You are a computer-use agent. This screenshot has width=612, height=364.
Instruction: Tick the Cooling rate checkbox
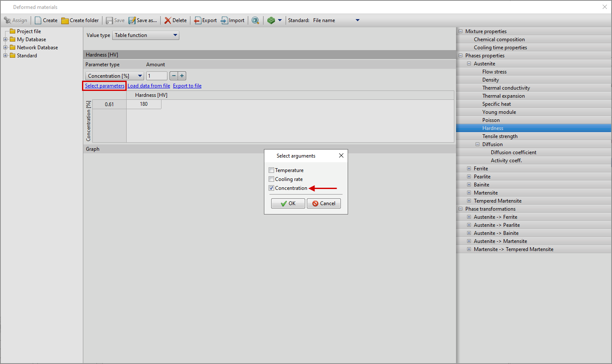(x=272, y=179)
